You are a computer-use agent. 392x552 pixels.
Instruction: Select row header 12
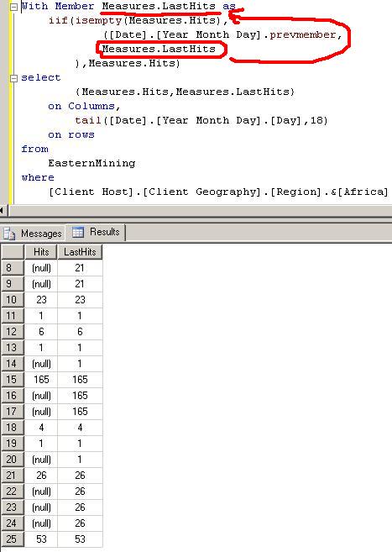click(13, 332)
